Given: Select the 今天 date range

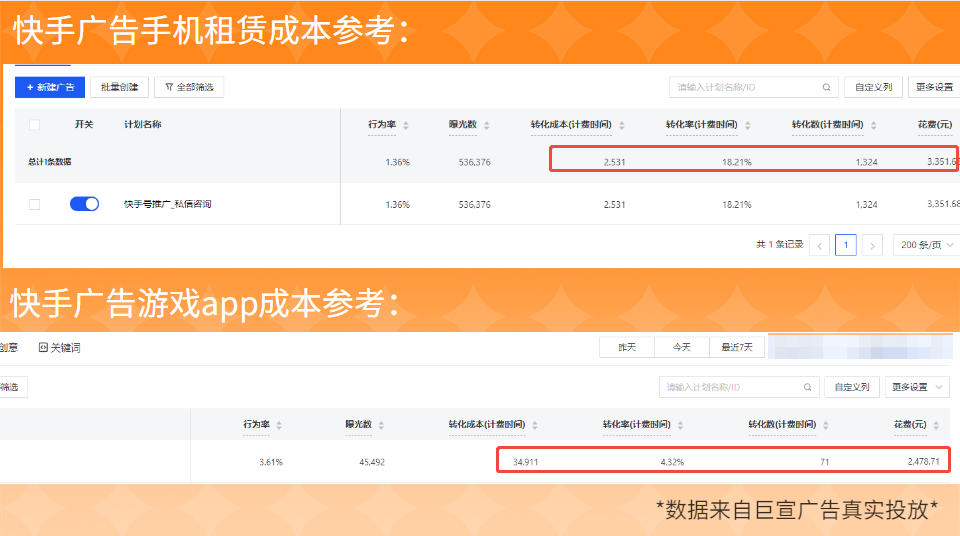Looking at the screenshot, I should (x=681, y=347).
